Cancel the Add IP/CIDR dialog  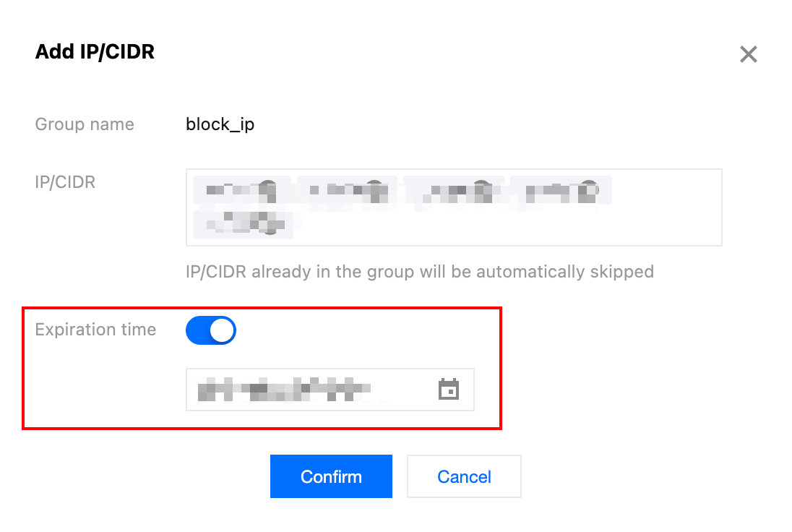pyautogui.click(x=464, y=476)
